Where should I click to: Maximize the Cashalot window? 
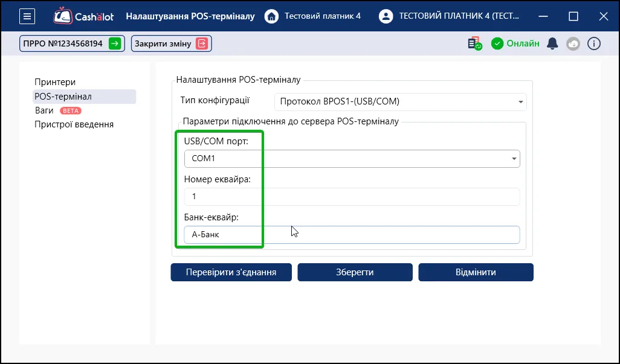pos(573,16)
